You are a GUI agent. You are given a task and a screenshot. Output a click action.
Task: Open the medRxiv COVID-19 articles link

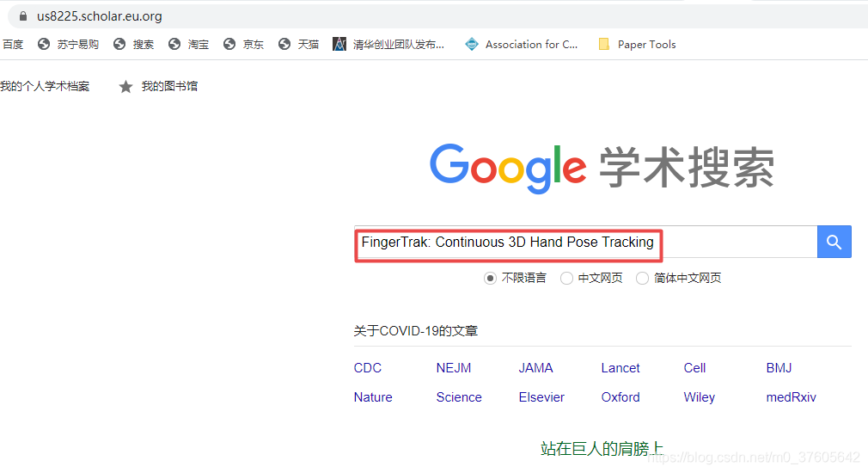click(x=791, y=397)
